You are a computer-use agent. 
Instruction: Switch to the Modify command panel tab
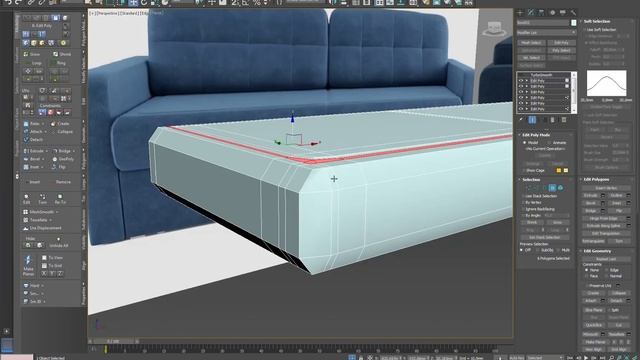[531, 13]
